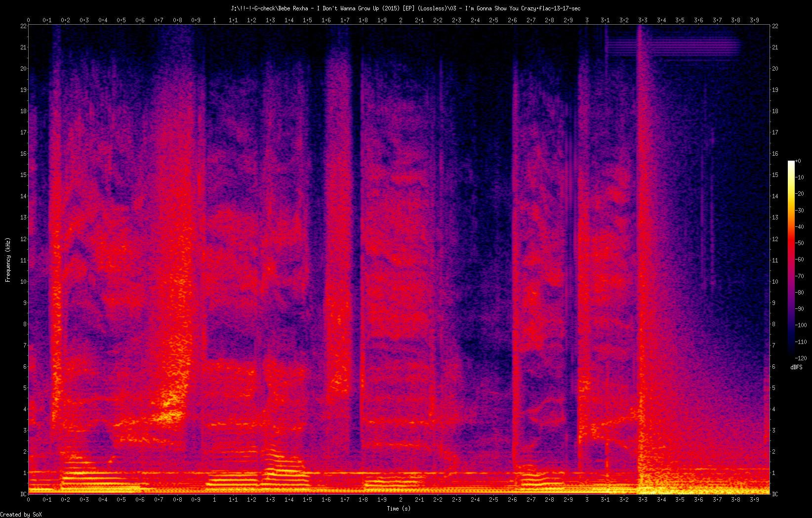
Task: Click '0' on the top time axis
Action: pos(29,20)
